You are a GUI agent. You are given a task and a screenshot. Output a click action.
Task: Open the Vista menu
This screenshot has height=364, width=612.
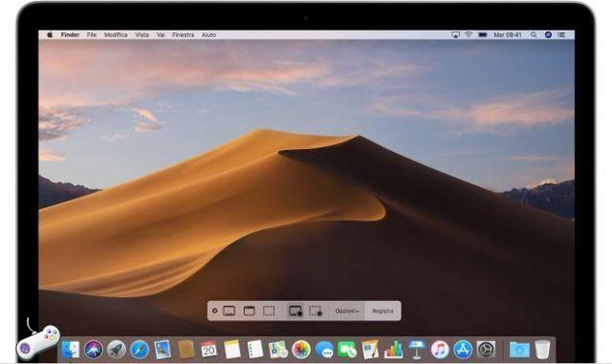point(142,34)
